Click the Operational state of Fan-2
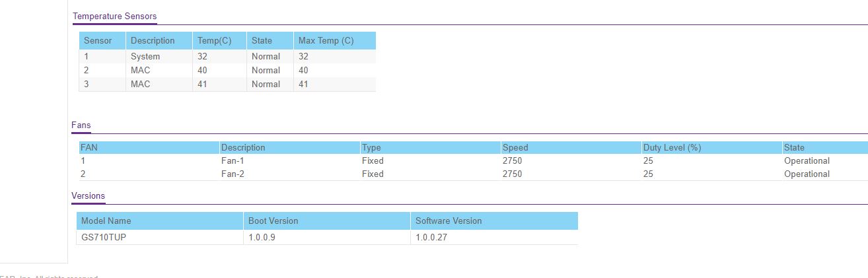This screenshot has width=868, height=278. coord(807,174)
